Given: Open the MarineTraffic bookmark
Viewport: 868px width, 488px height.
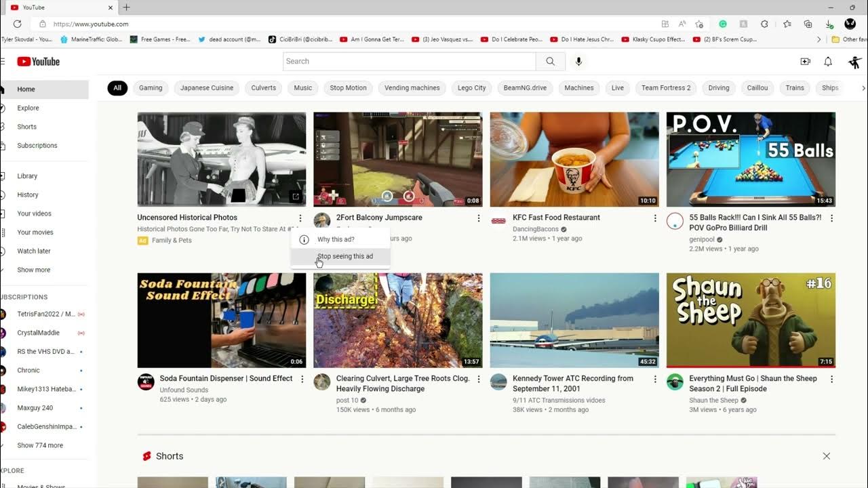Looking at the screenshot, I should (x=92, y=39).
